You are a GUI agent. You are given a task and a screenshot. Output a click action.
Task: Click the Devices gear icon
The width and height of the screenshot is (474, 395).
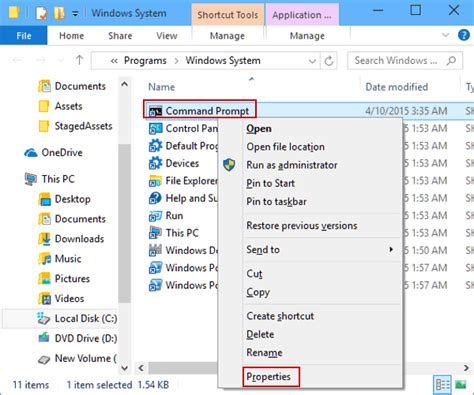pos(155,163)
